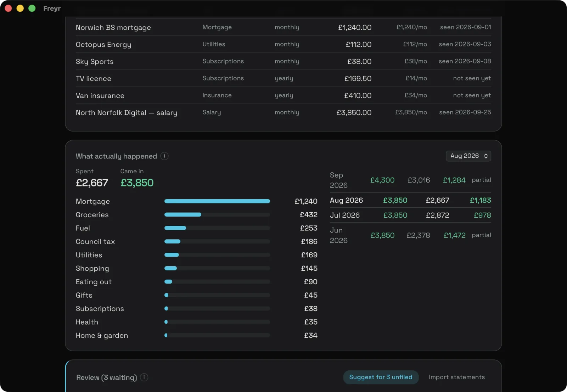
Task: Click the £4,300 Sep 2026 income value
Action: [x=382, y=180]
